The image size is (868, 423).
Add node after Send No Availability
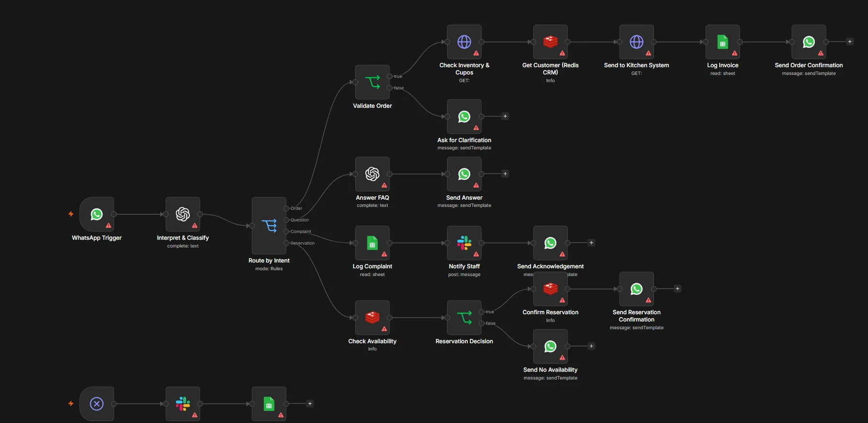[x=591, y=346]
